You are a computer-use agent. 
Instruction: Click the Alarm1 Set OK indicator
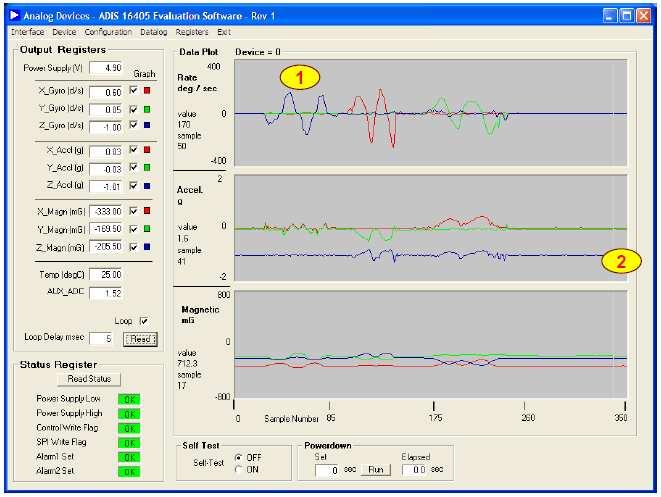tap(129, 457)
